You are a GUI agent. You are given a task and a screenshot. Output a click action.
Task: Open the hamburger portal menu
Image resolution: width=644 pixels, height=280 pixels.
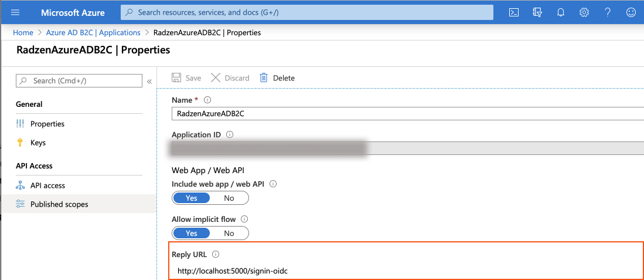15,12
